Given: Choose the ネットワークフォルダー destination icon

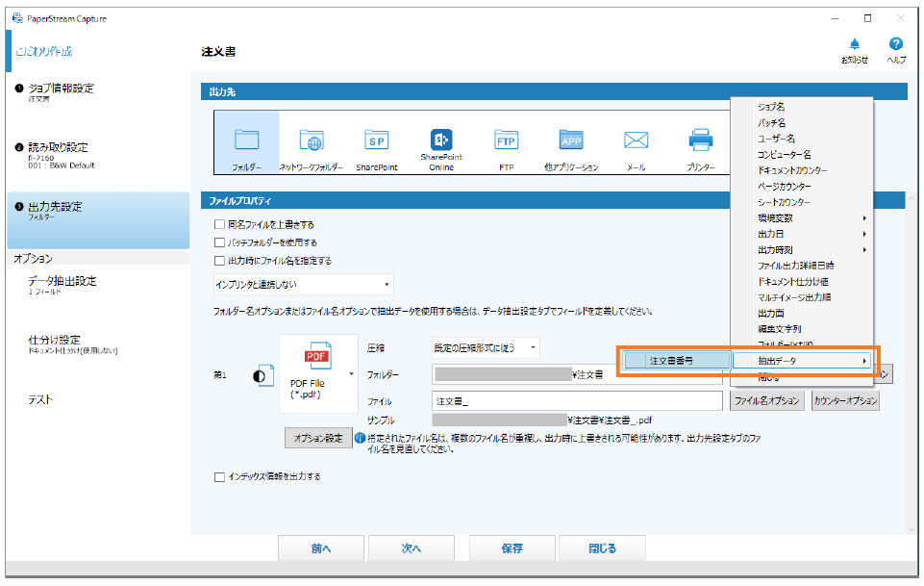Looking at the screenshot, I should [312, 142].
